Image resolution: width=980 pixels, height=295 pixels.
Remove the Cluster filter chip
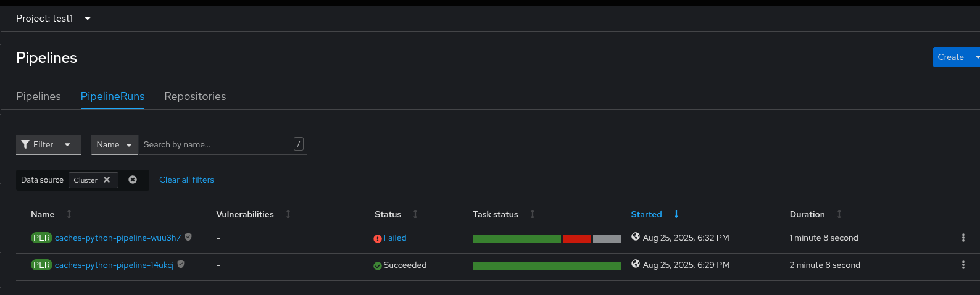click(107, 180)
